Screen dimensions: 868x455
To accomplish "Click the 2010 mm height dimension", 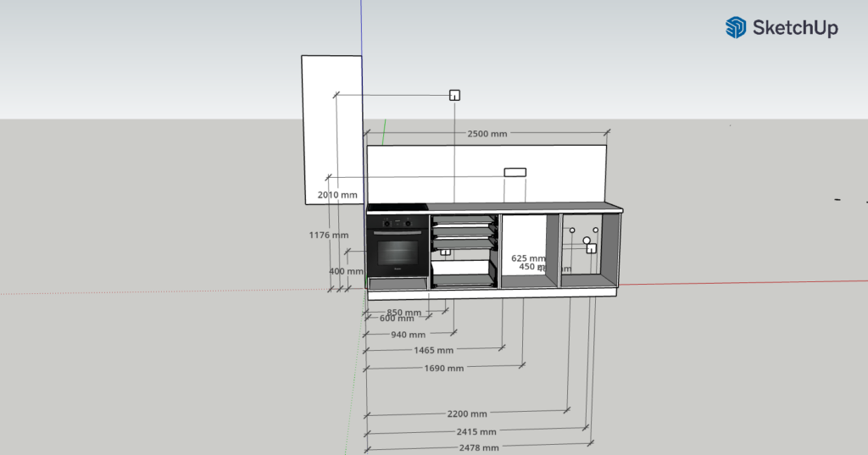I will click(337, 195).
